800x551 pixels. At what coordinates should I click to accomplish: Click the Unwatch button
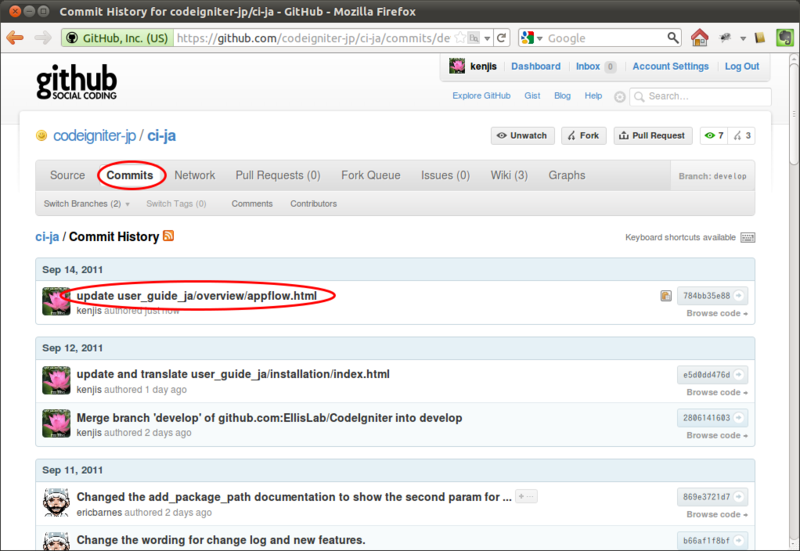coord(522,136)
